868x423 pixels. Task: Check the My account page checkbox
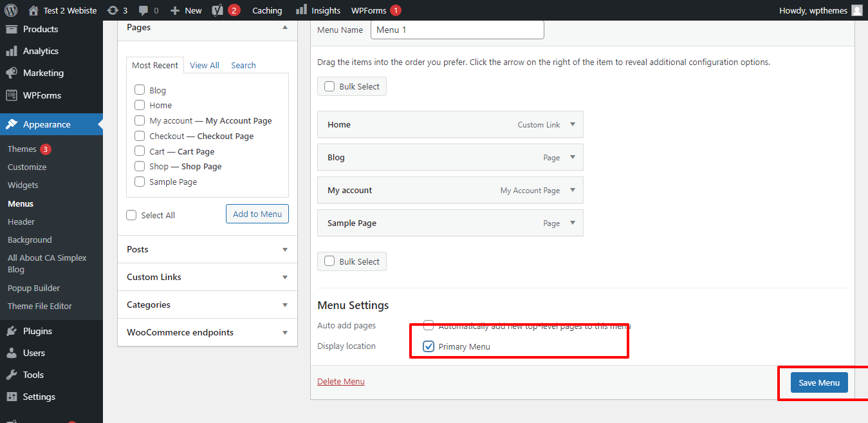140,120
